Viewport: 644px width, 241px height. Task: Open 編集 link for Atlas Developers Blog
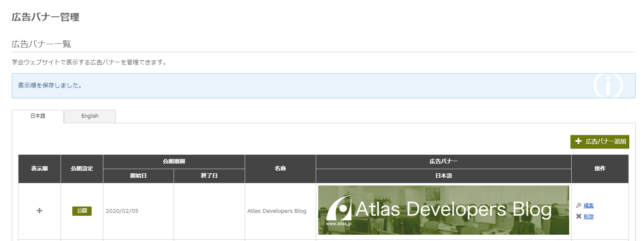tap(589, 205)
